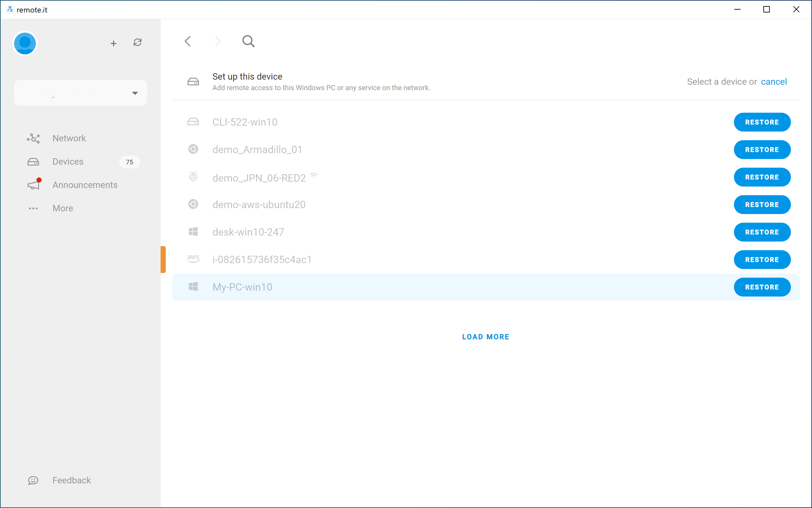Viewport: 812px width, 508px height.
Task: Go forward with the right chevron
Action: (218, 41)
